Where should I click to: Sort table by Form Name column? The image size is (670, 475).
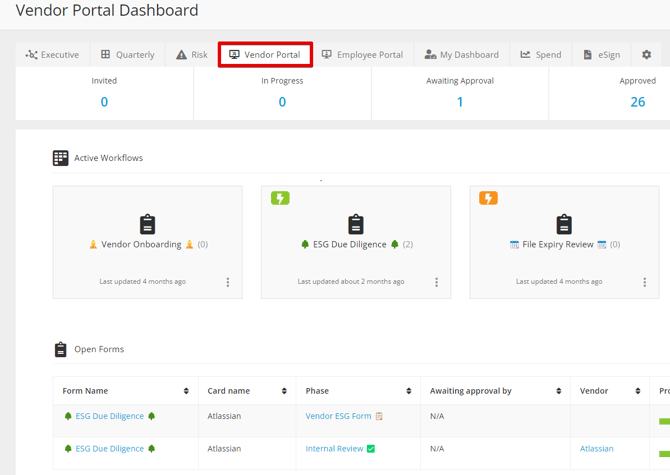pyautogui.click(x=186, y=391)
